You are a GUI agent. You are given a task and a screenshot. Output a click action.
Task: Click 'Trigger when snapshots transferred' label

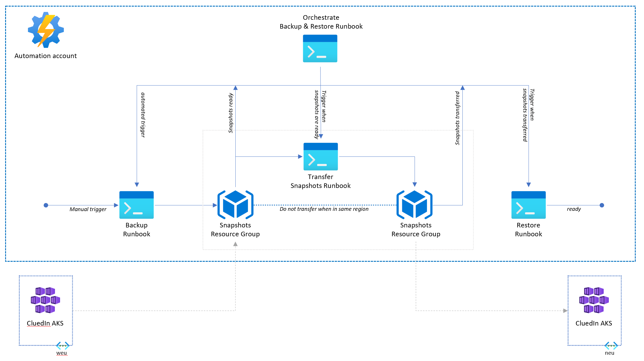pos(528,115)
